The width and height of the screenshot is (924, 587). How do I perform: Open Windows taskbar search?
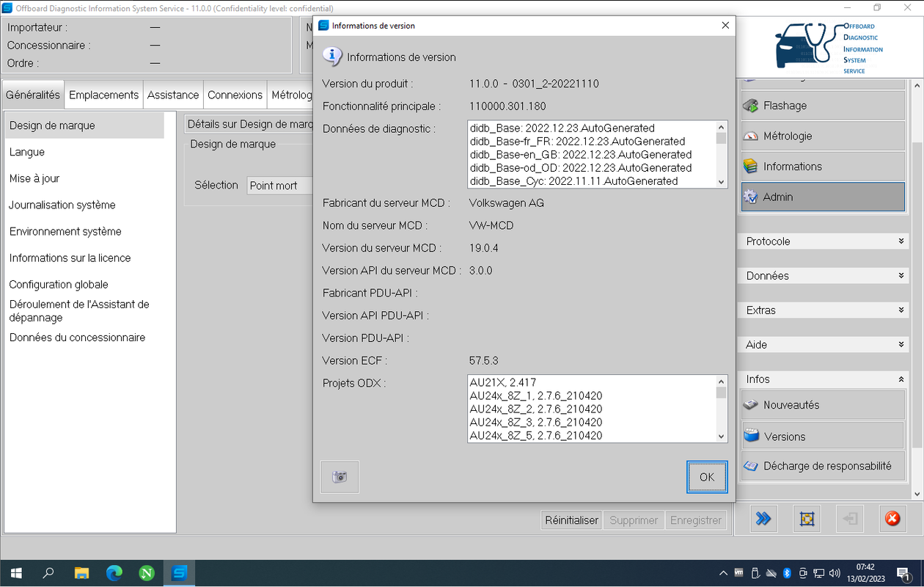[x=48, y=573]
